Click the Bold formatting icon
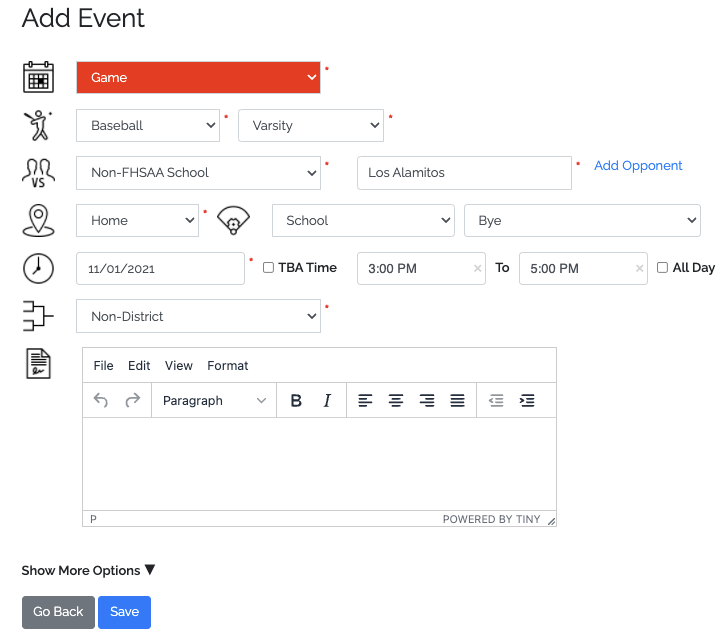Screen dimensions: 721x641 point(296,401)
